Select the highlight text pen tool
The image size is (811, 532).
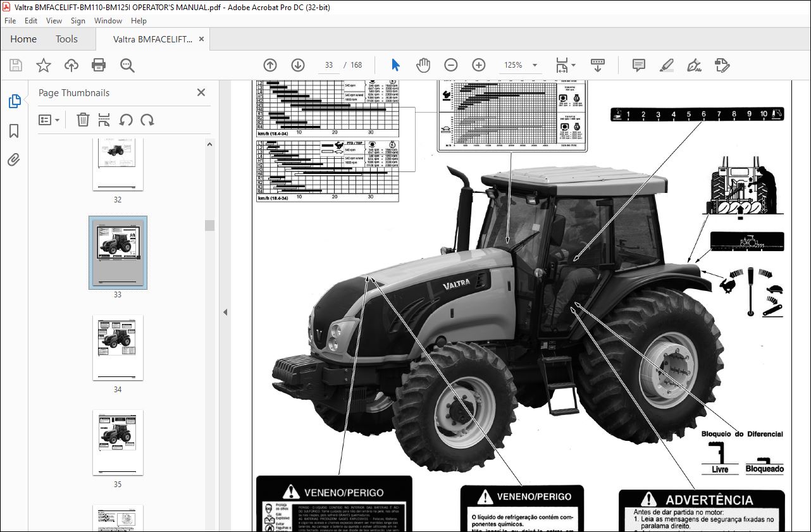(x=667, y=65)
